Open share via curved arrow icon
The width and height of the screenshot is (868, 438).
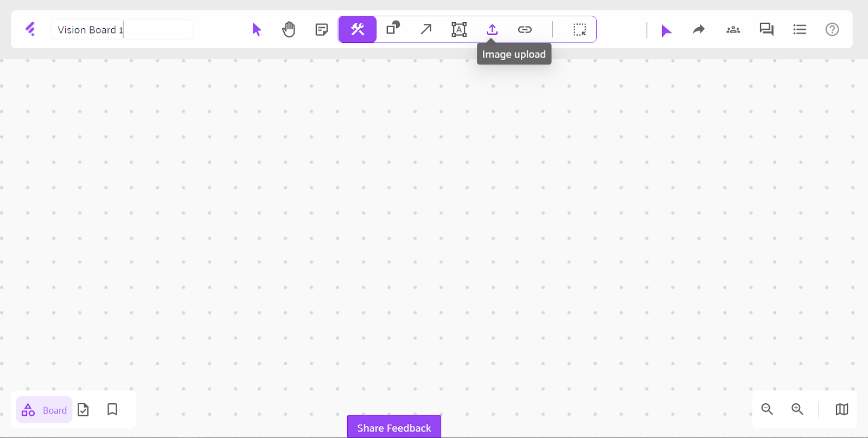pos(699,29)
